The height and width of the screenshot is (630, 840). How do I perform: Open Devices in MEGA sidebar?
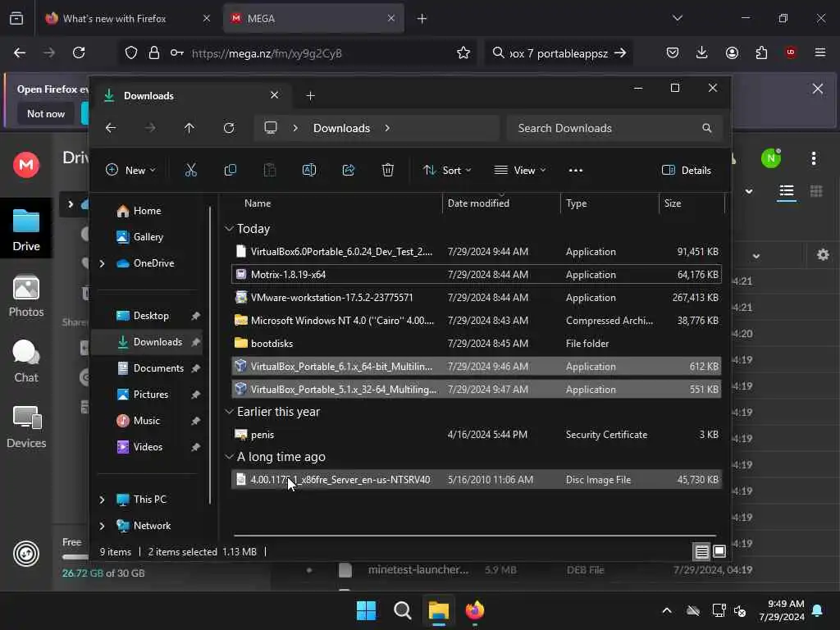tap(26, 427)
